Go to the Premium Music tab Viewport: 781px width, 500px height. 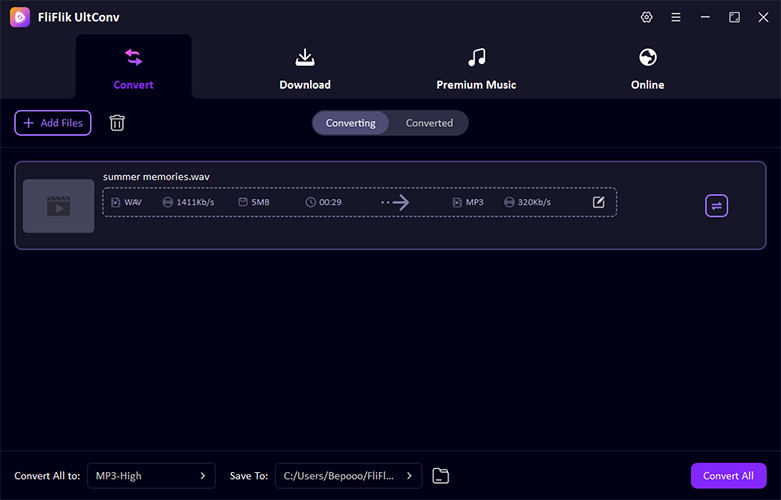(x=476, y=68)
